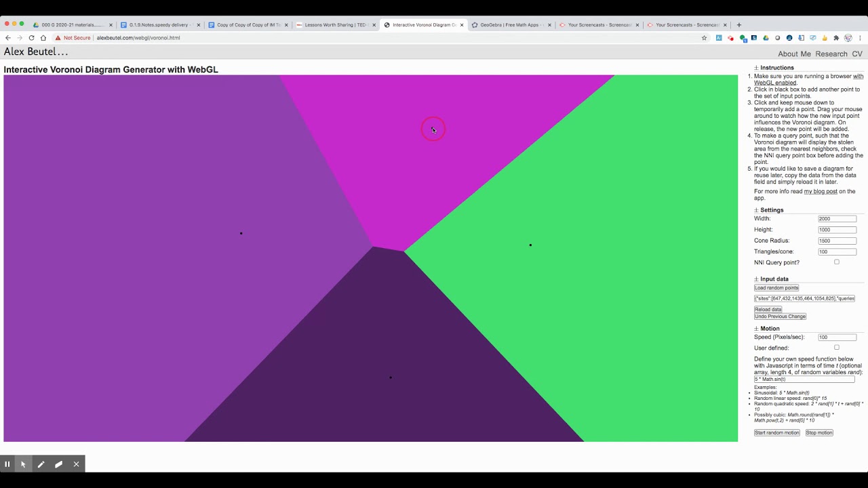Click the Speed (Pixels/sec) input field
The image size is (868, 488).
point(837,338)
